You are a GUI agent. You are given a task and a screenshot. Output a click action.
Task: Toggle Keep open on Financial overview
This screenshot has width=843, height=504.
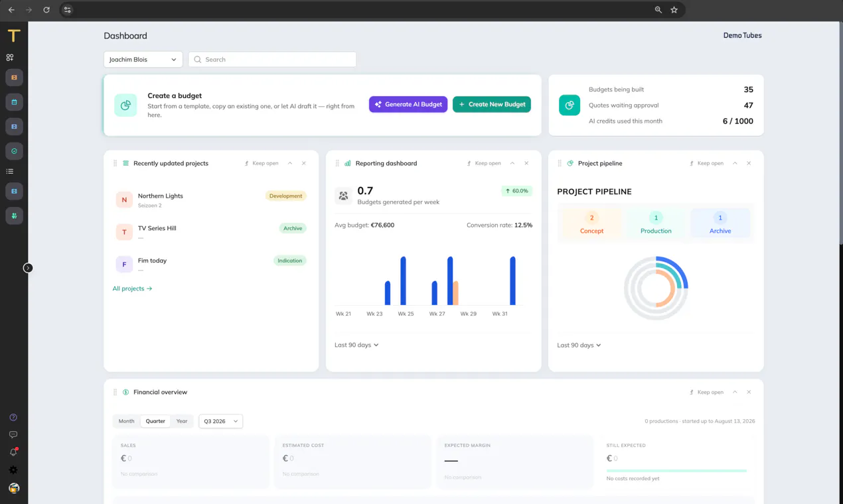click(706, 392)
